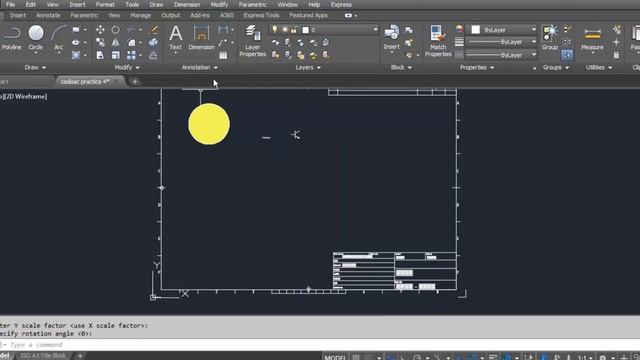Select the Circle draw tool
The width and height of the screenshot is (640, 360).
click(x=36, y=38)
